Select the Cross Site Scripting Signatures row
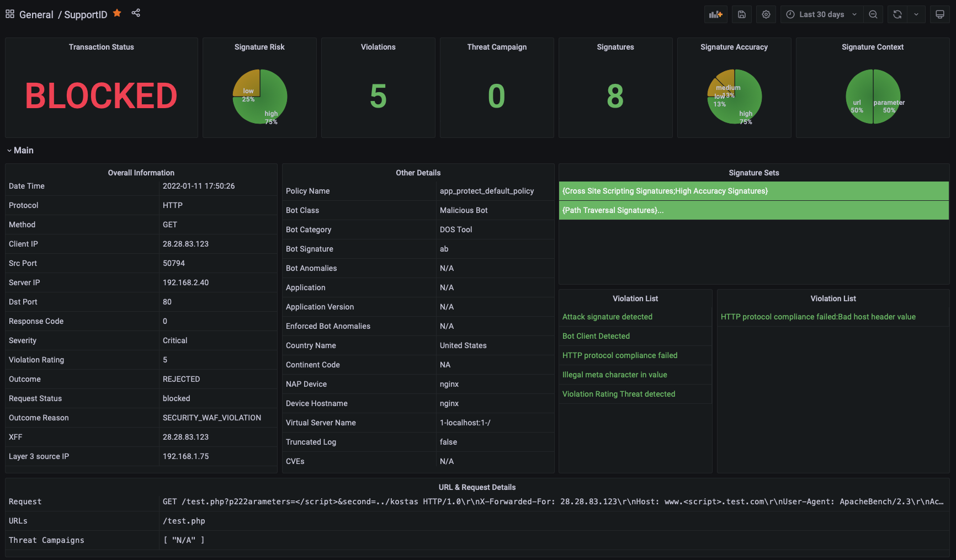The width and height of the screenshot is (956, 560). point(754,191)
